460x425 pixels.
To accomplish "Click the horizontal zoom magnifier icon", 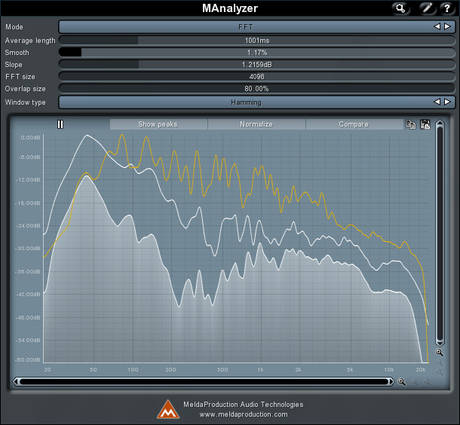I will pyautogui.click(x=402, y=382).
